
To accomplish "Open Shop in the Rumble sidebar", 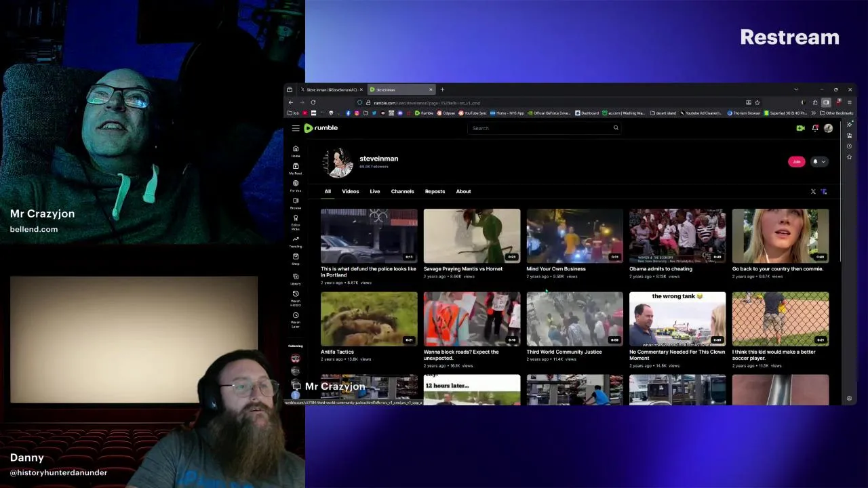I will 296,259.
